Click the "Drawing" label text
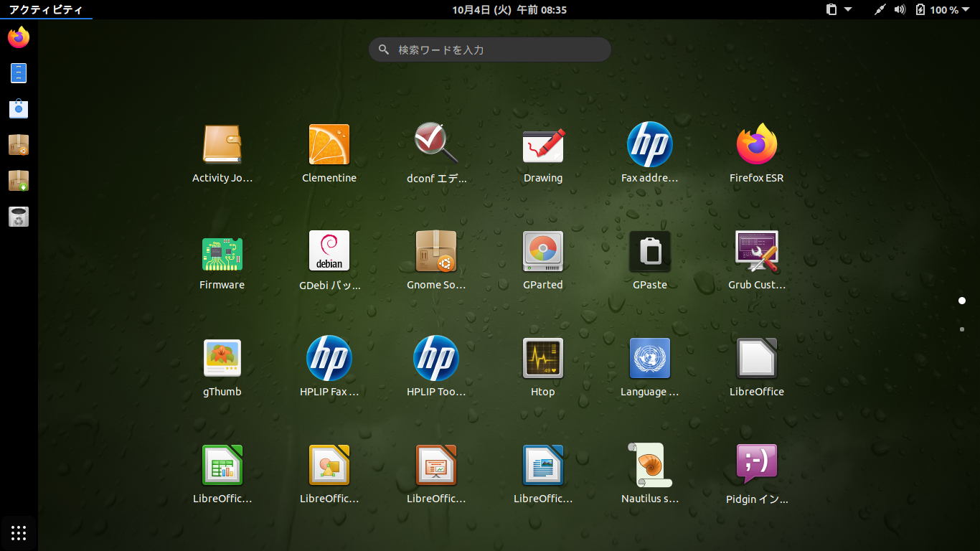This screenshot has width=980, height=551. 543,178
